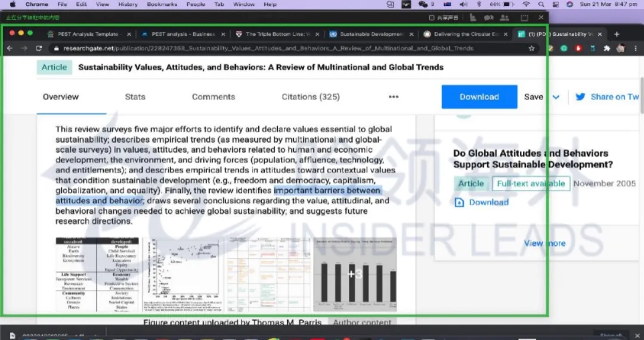Click the download file icon in sidebar
This screenshot has width=644, height=340.
coord(459,202)
